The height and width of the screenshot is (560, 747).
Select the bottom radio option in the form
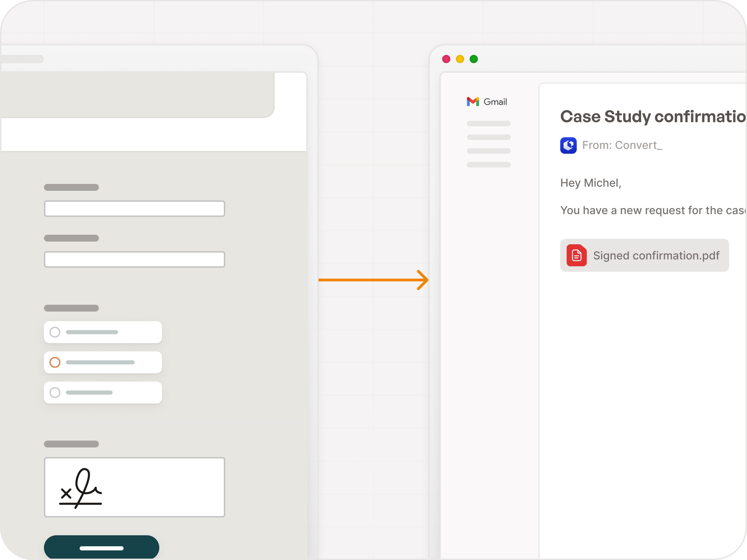pos(55,392)
